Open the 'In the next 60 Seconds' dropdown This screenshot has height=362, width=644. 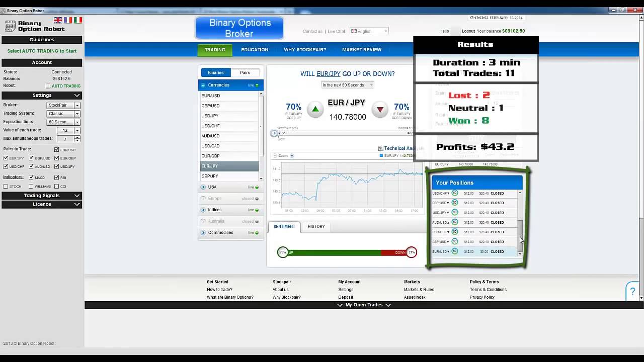point(347,85)
